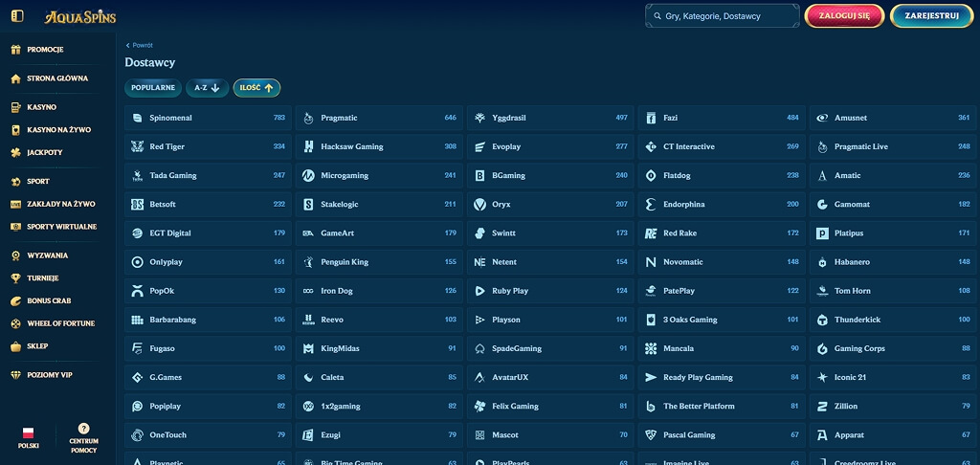Click the Sporty wirtualne icon
The width and height of the screenshot is (980, 465).
pos(15,227)
